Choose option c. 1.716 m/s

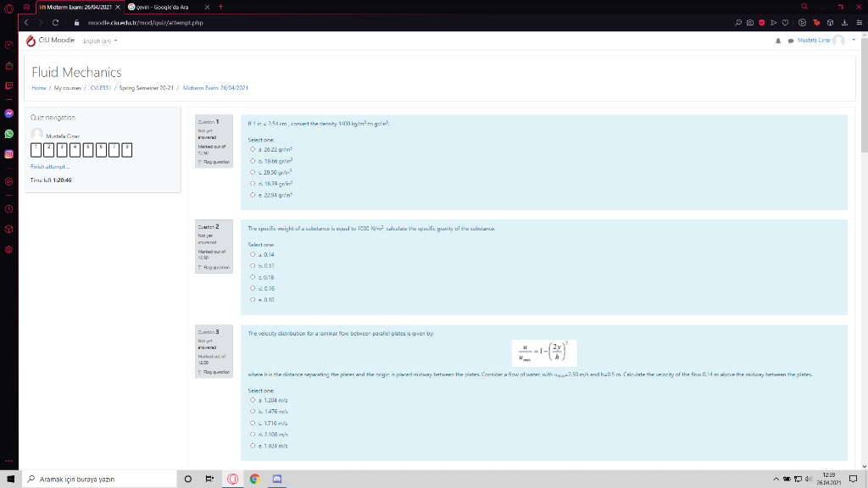[x=253, y=424]
